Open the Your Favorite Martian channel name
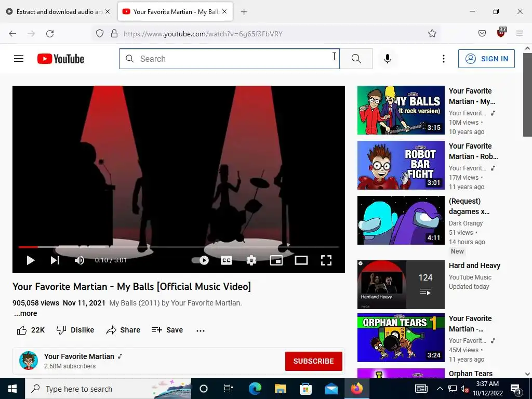Viewport: 532px width, 399px height. tap(79, 356)
